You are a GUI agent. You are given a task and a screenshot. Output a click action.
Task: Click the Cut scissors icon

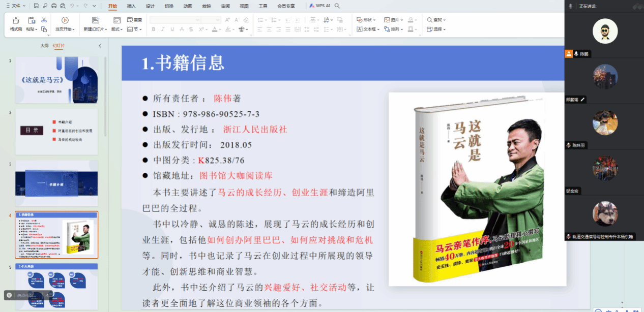[44, 20]
